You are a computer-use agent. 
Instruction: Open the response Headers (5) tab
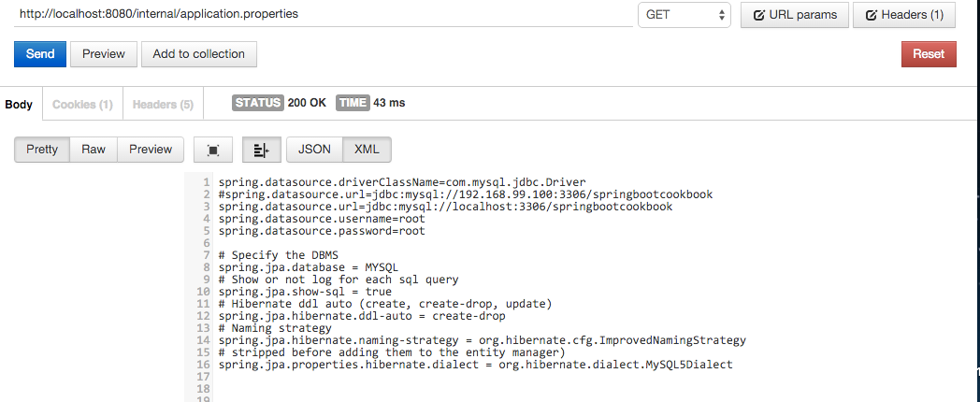[x=163, y=105]
